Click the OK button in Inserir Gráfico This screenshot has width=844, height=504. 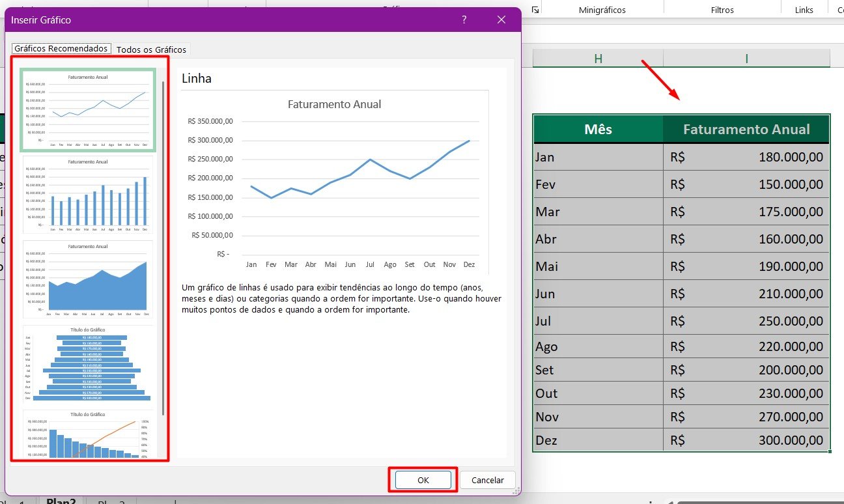[423, 480]
